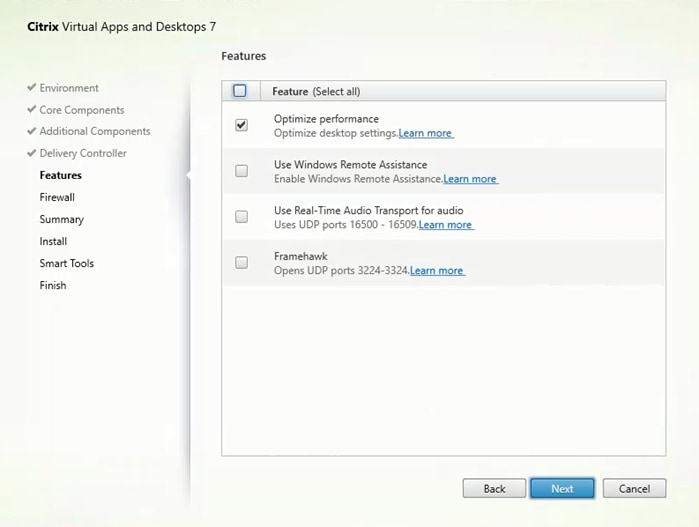Click the Next button
The image size is (699, 527).
tap(562, 488)
